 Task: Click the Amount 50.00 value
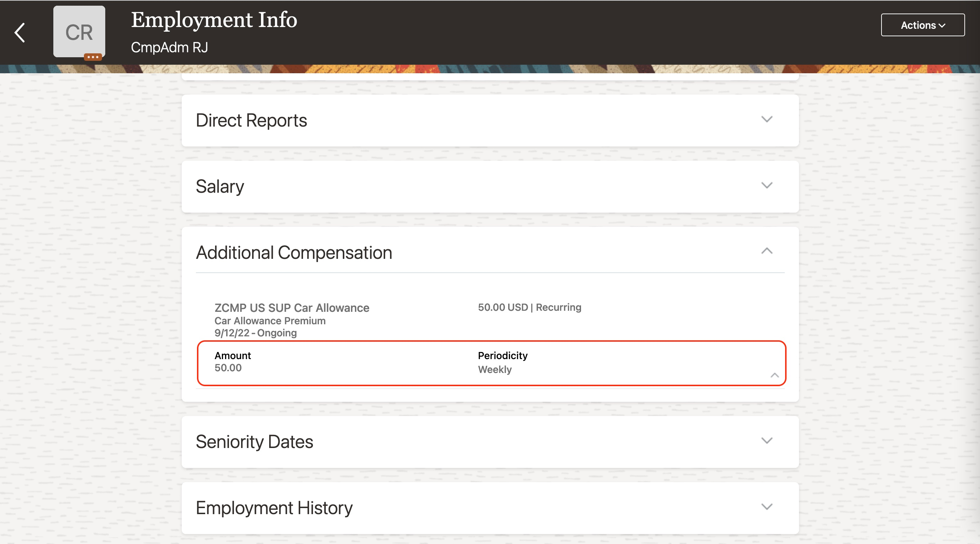[228, 368]
